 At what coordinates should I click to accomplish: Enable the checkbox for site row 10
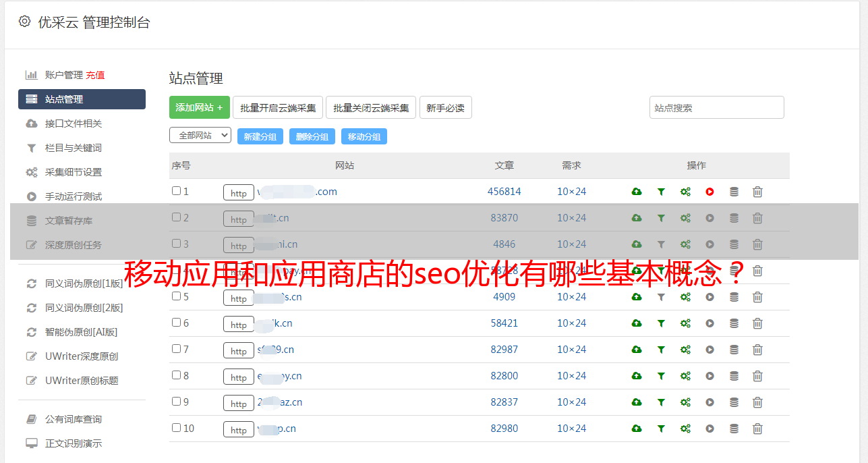pos(176,428)
